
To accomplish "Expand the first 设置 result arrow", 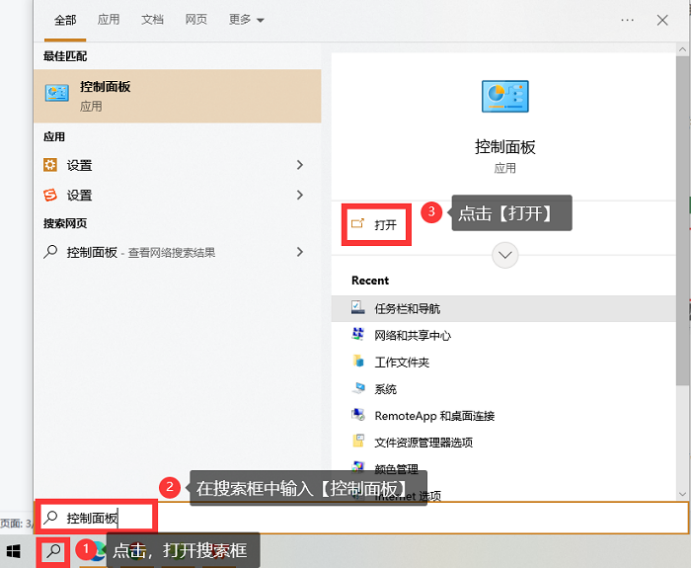I will 300,165.
